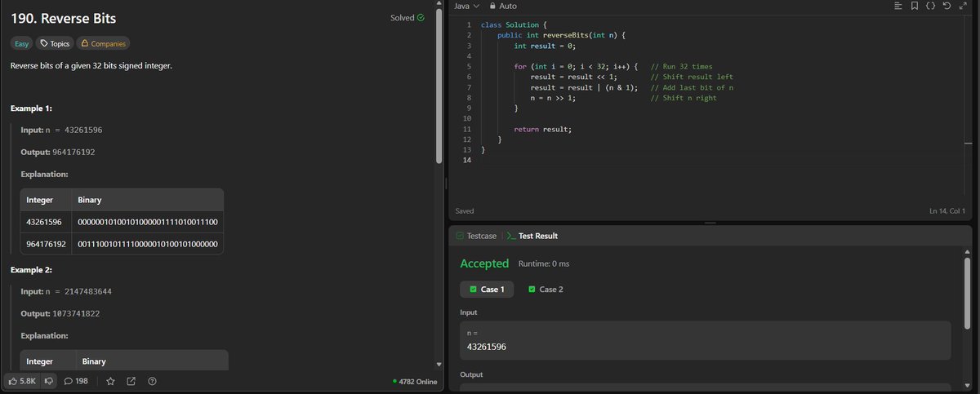Dislike the problem with thumbs-down icon
Viewport: 980px width, 394px height.
[x=48, y=381]
